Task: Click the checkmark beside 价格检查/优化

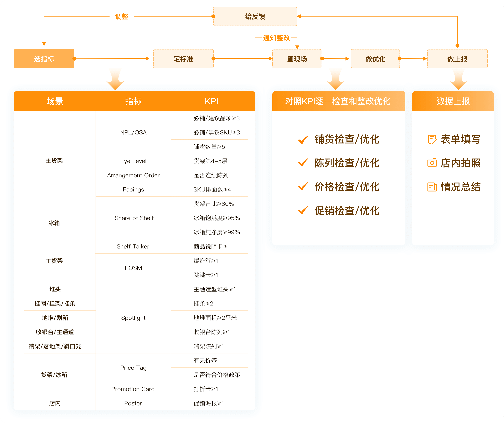Action: click(x=303, y=186)
